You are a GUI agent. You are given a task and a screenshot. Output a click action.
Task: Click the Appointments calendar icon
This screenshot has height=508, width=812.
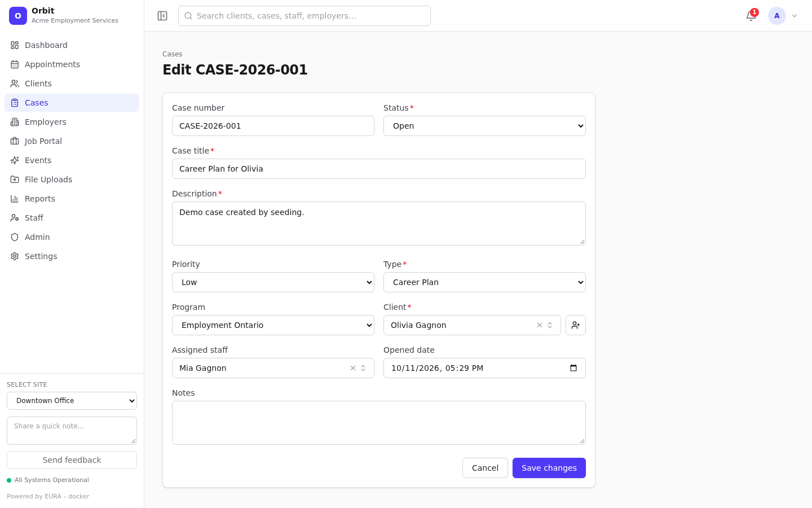pos(15,64)
